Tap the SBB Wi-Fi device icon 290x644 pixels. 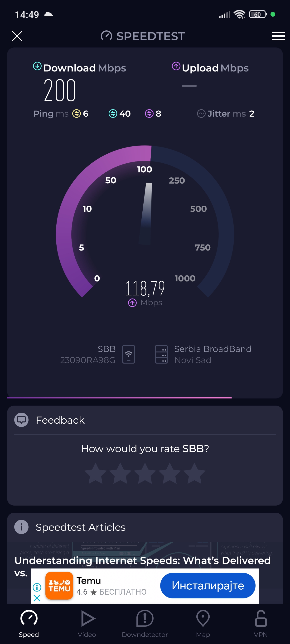(x=128, y=354)
